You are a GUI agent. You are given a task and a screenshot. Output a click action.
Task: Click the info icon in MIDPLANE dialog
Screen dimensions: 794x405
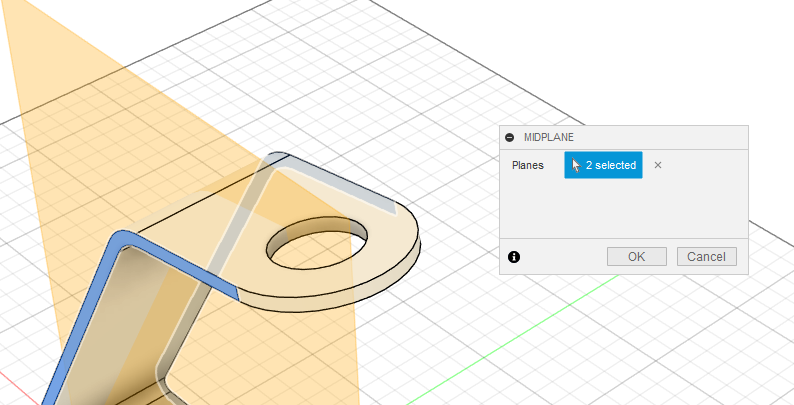click(x=514, y=257)
